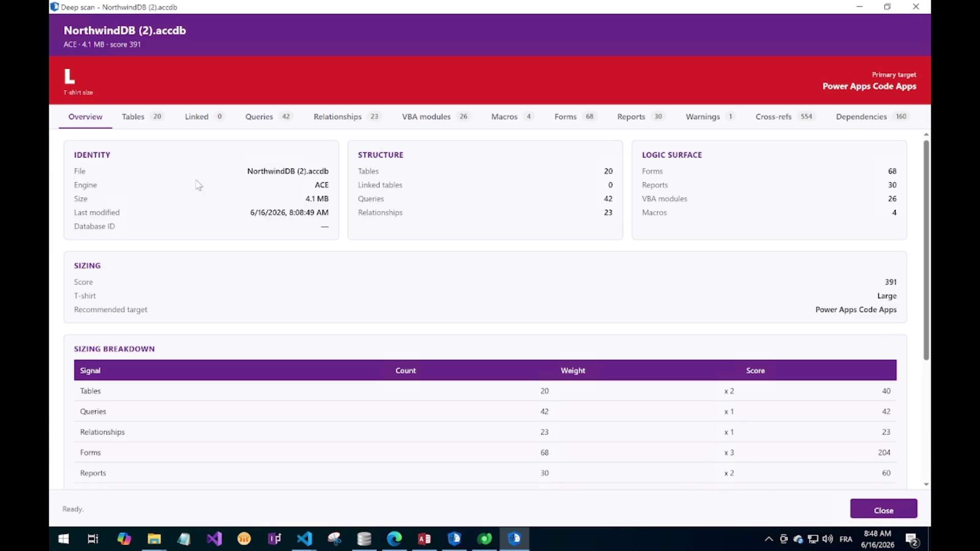Viewport: 980px width, 551px height.
Task: Open the Linked tab
Action: point(204,117)
